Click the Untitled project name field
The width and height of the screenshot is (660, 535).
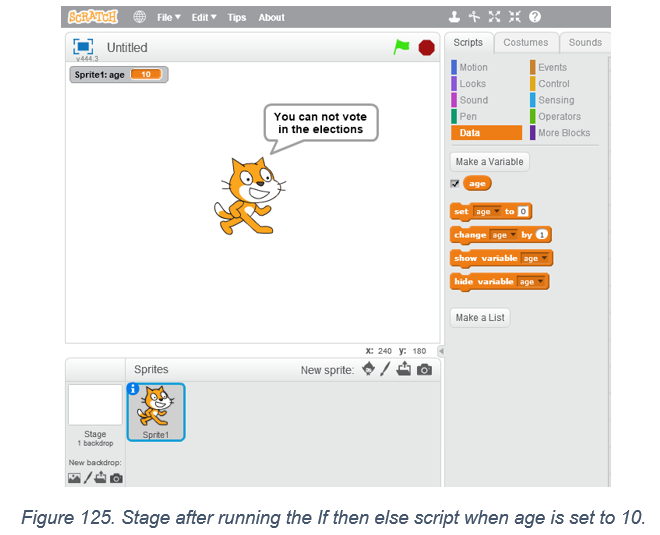tap(127, 48)
